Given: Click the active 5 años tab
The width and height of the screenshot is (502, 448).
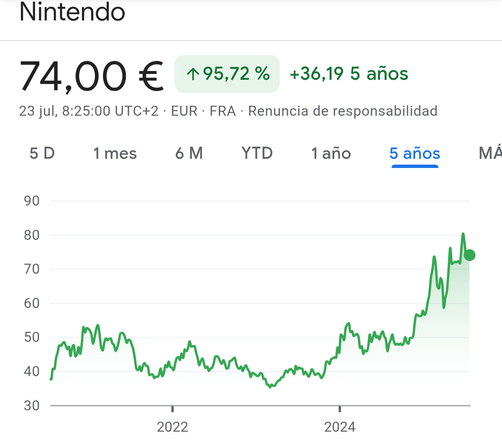Looking at the screenshot, I should [x=415, y=153].
